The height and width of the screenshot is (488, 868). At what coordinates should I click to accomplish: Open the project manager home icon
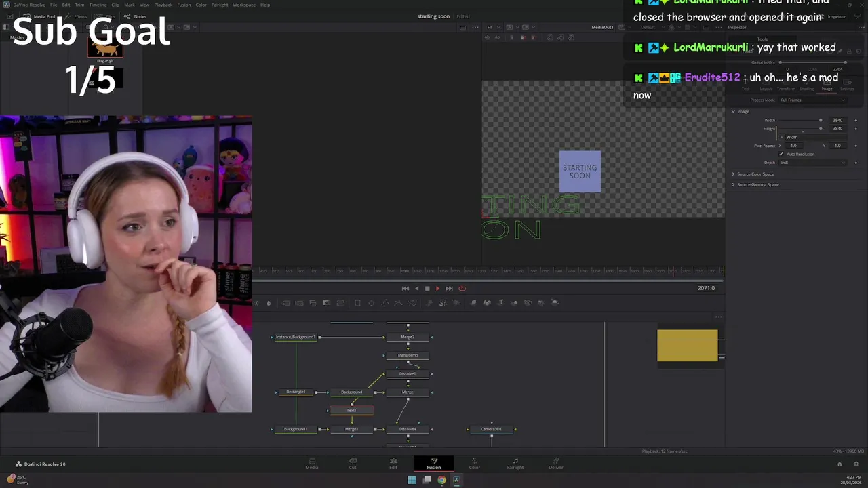coord(840,464)
